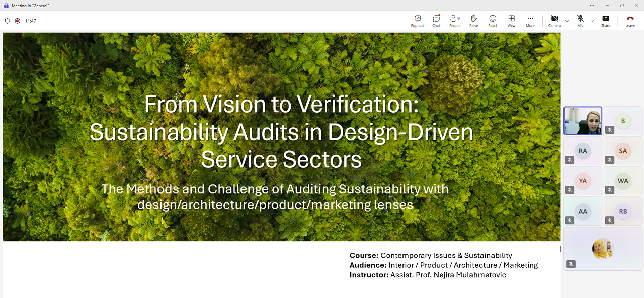Select the speaker's live video tile
Screen dimensions: 644x298
(583, 121)
